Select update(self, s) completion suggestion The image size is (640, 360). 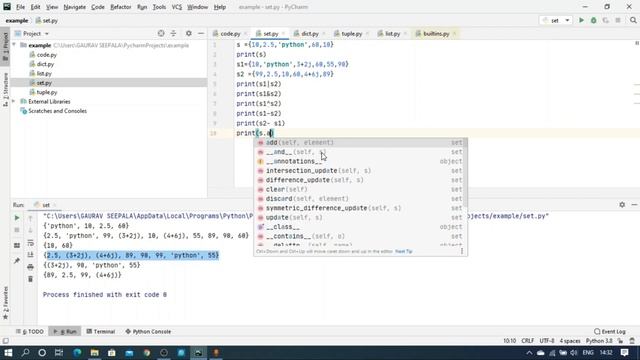click(360, 218)
